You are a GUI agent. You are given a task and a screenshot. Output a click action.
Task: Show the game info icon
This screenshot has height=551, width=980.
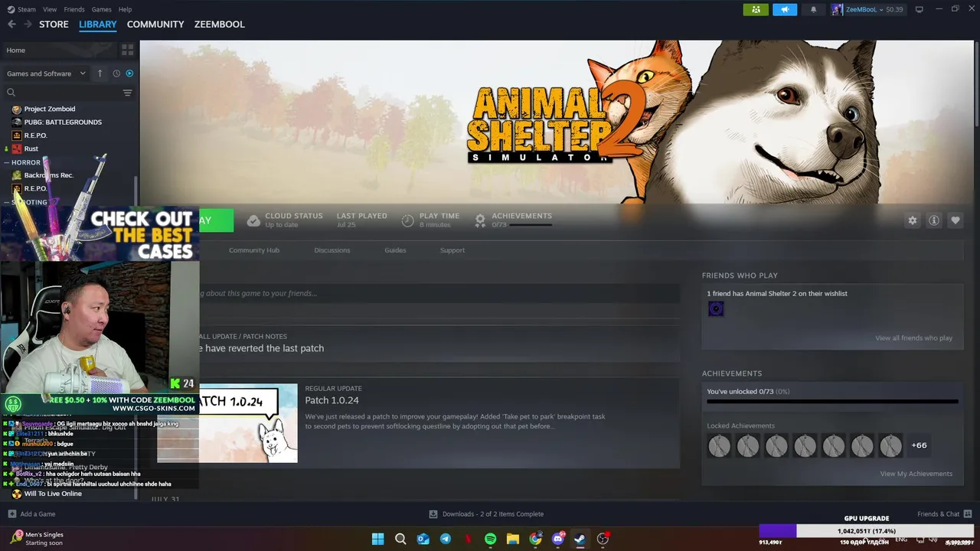[933, 220]
